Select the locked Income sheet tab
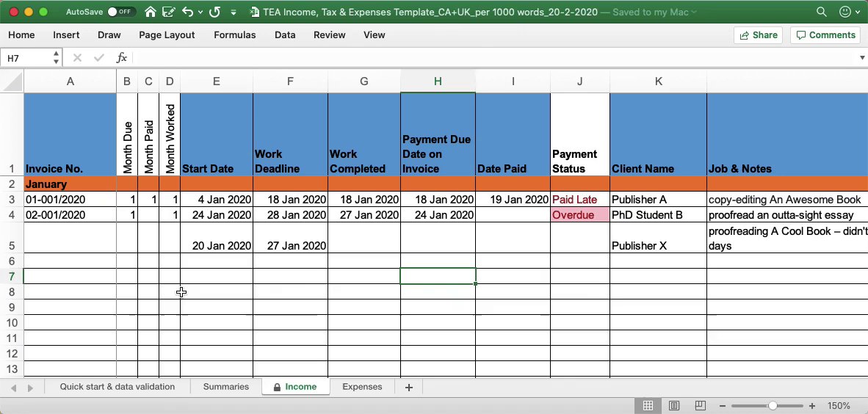 click(296, 387)
